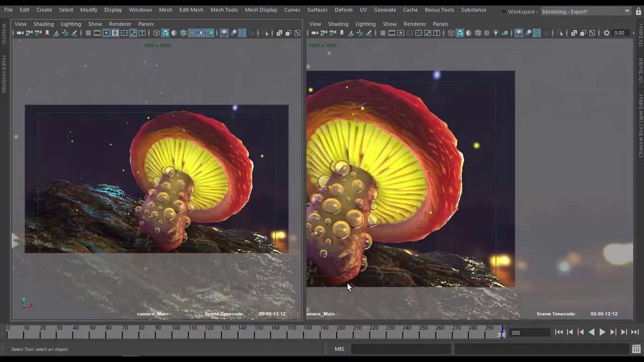Click the current frame field showing 300
The height and width of the screenshot is (362, 644).
[x=529, y=332]
